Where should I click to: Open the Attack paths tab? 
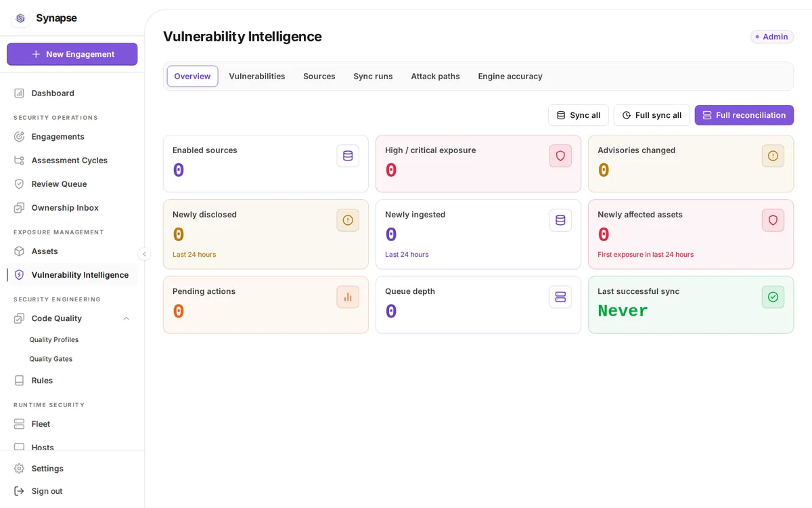pyautogui.click(x=435, y=76)
